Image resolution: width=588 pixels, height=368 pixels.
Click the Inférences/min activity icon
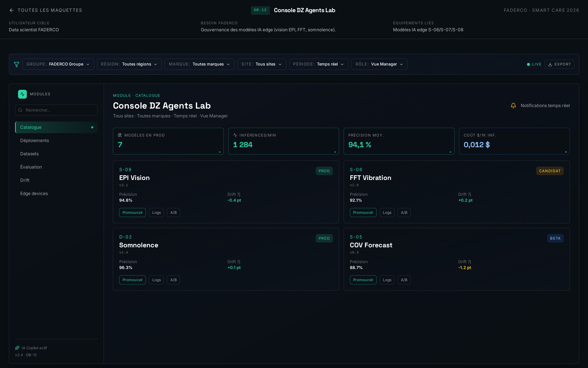(x=235, y=135)
